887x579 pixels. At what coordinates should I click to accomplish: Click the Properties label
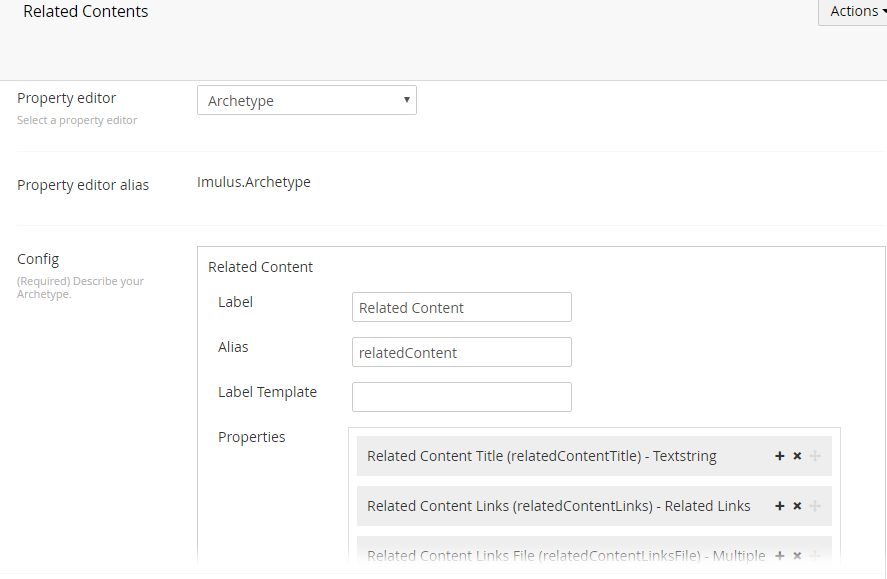pos(251,437)
